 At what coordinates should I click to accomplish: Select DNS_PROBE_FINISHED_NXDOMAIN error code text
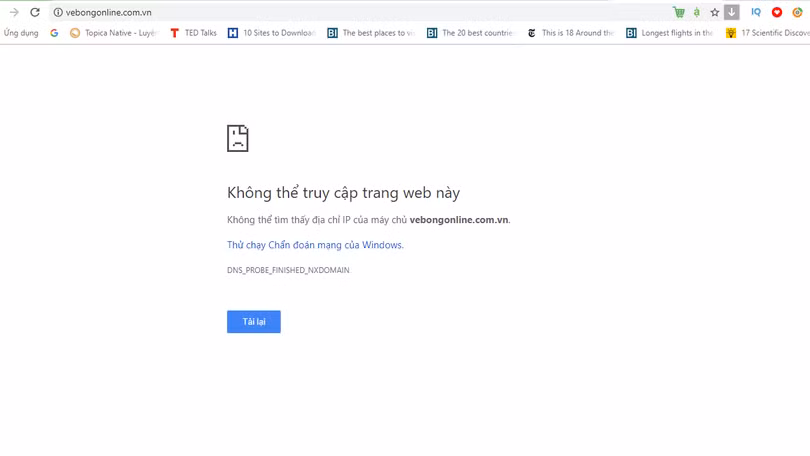click(x=288, y=270)
